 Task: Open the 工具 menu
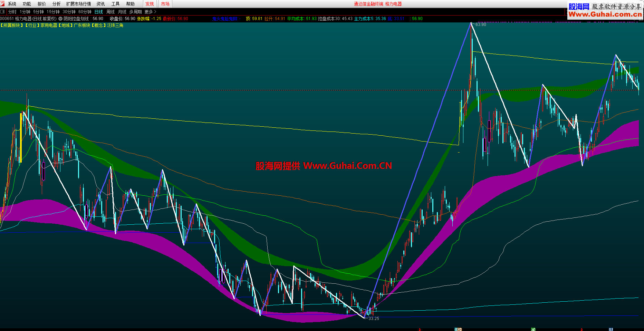pos(116,4)
